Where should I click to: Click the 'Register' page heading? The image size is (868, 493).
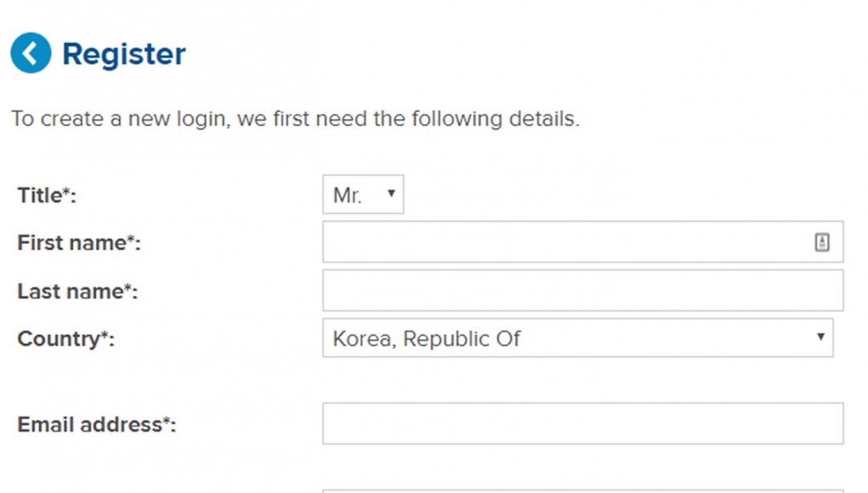tap(124, 54)
